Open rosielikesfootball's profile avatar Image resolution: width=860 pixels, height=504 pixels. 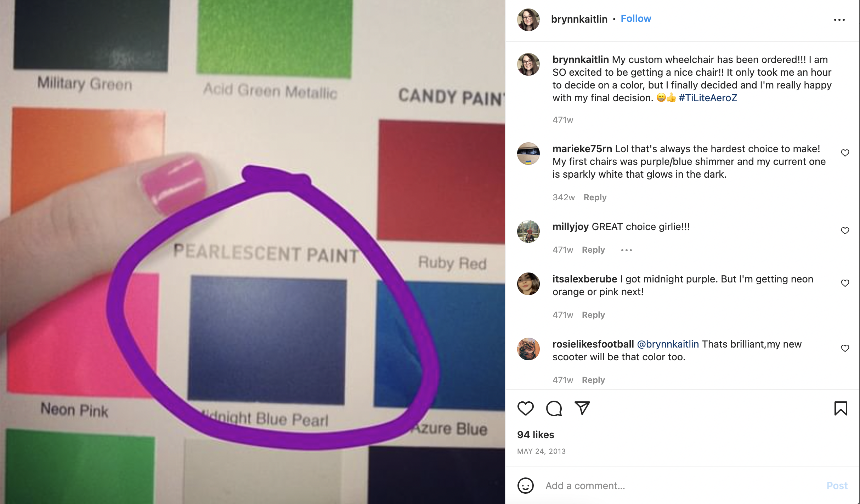coord(528,349)
